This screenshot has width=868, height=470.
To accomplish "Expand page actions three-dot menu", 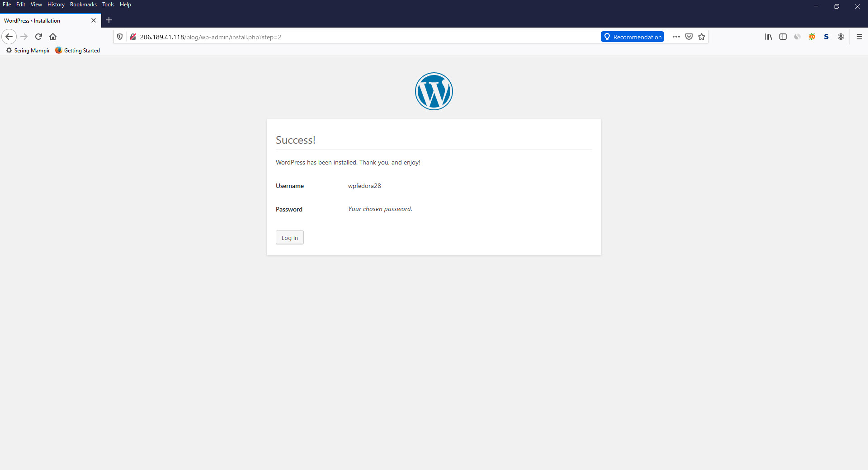I will pos(676,37).
